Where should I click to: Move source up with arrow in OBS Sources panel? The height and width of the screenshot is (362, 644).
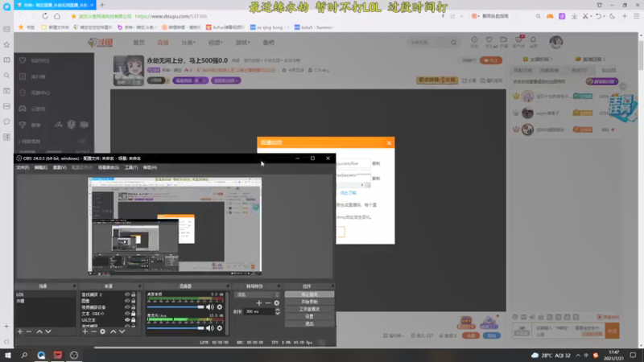point(113,331)
